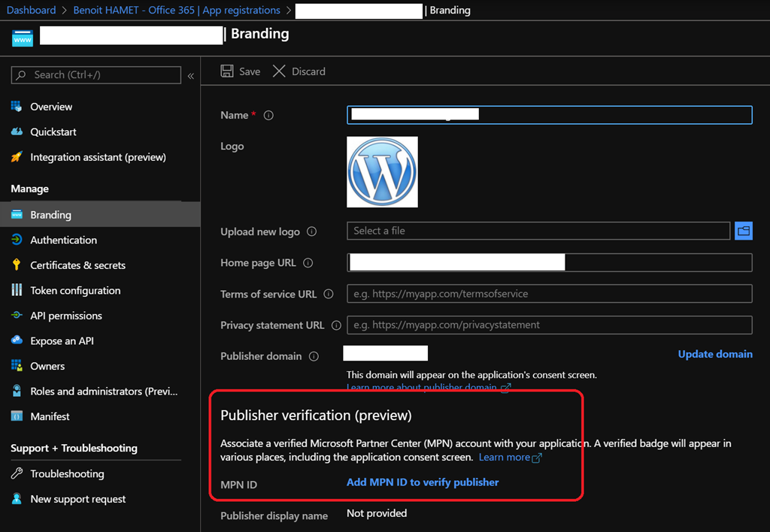Click info icon next to Terms of service URL
Screen dimensions: 770x532
point(328,295)
